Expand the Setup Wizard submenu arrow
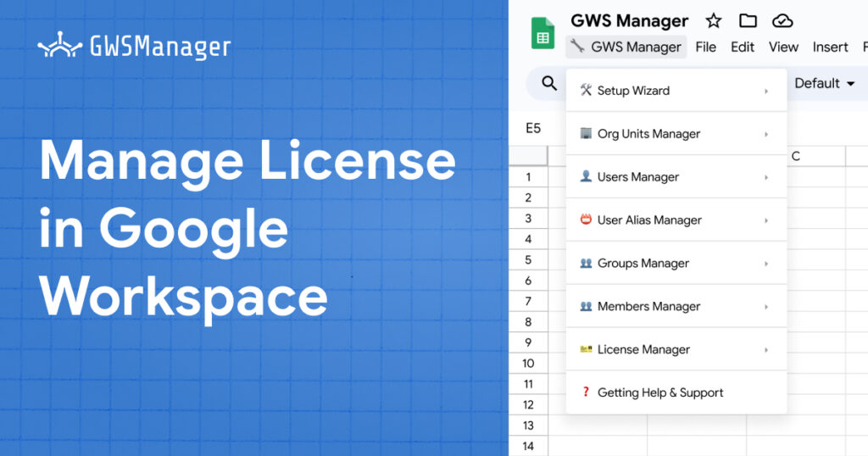The width and height of the screenshot is (868, 456). tap(766, 91)
